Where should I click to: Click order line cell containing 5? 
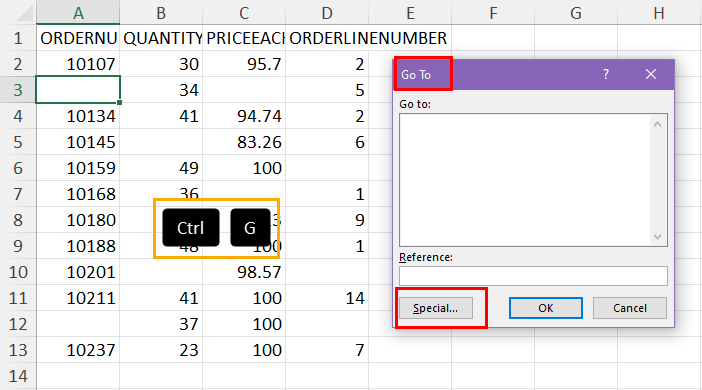(327, 90)
